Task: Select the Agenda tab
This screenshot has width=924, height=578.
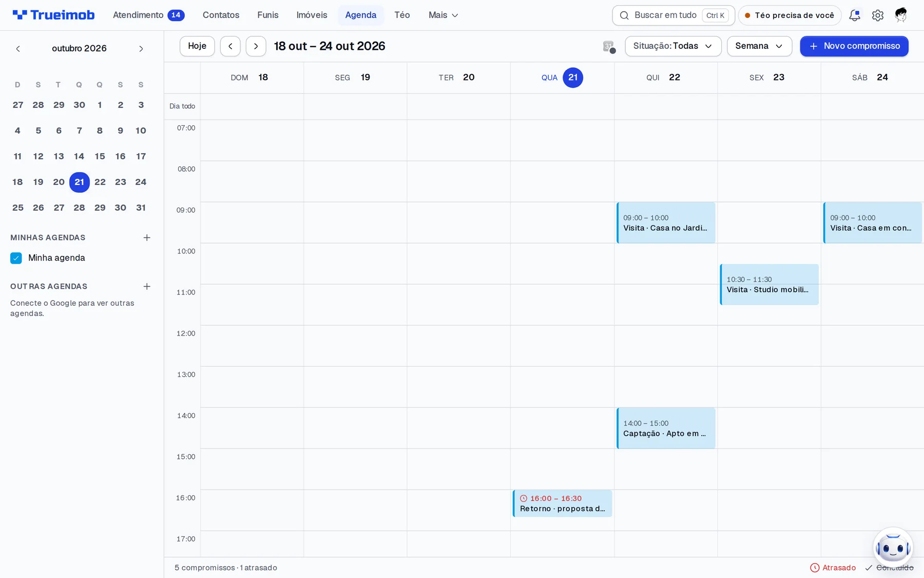Action: coord(360,15)
